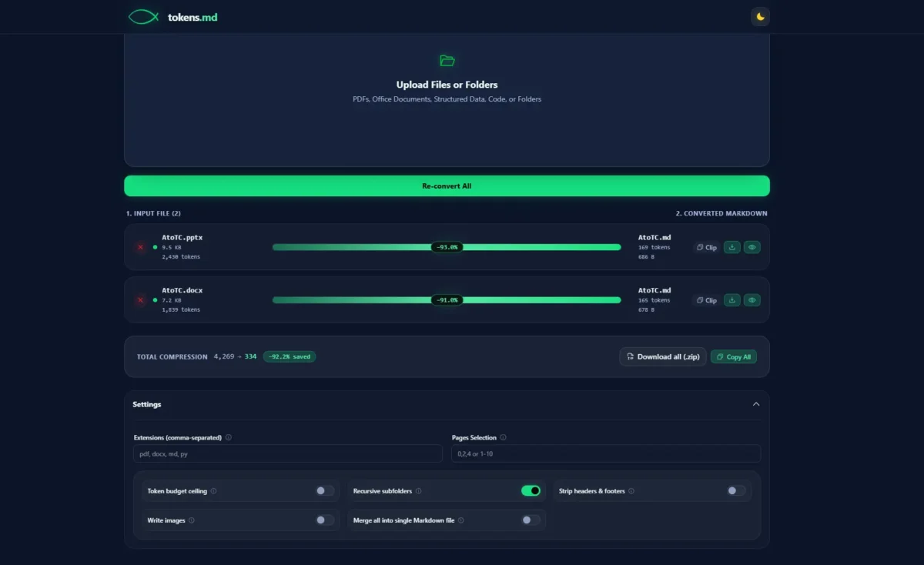Viewport: 924px width, 565px height.
Task: Click the Settings panel title
Action: (147, 404)
